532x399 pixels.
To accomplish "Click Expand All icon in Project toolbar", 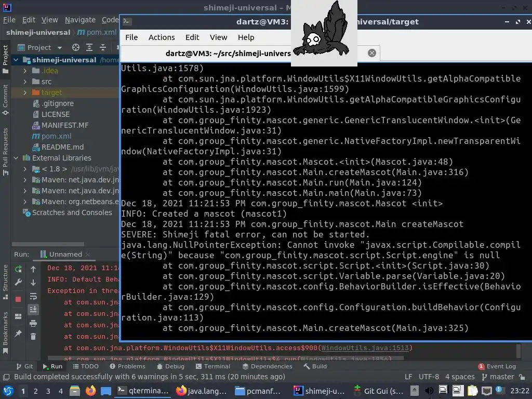I will point(89,47).
